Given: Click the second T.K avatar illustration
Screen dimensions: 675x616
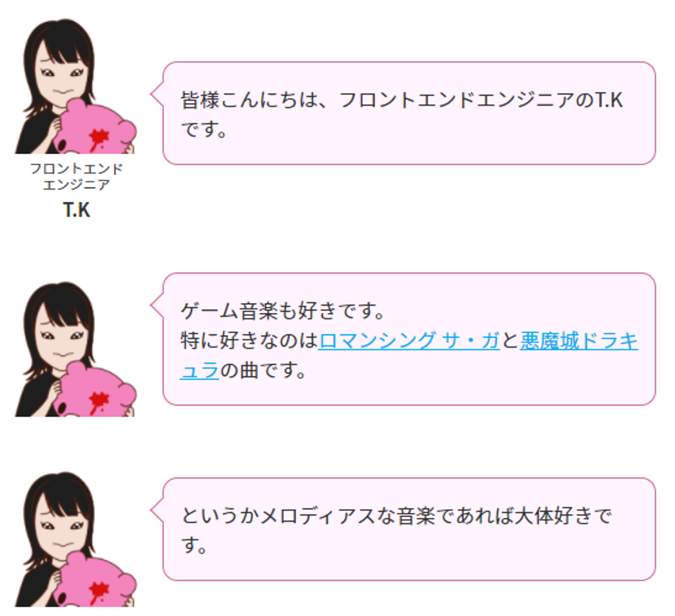Looking at the screenshot, I should point(75,349).
